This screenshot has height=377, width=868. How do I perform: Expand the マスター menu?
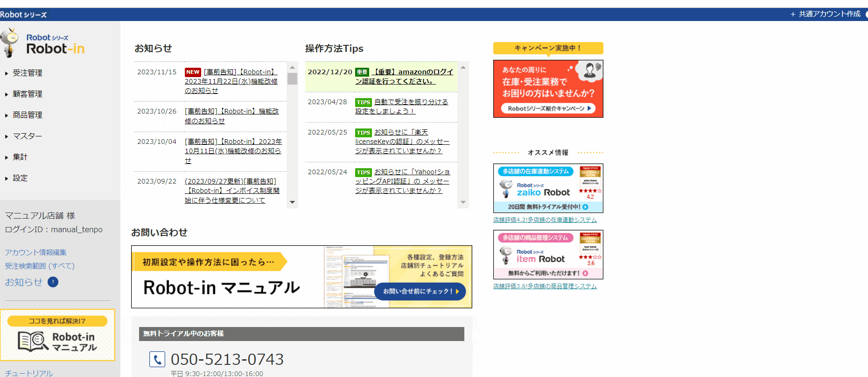coord(27,136)
